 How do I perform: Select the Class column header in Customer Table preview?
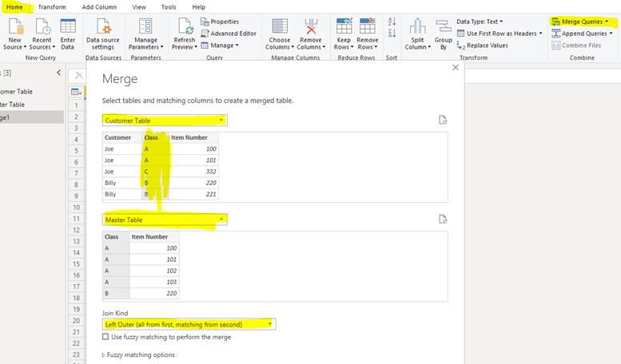coord(155,137)
